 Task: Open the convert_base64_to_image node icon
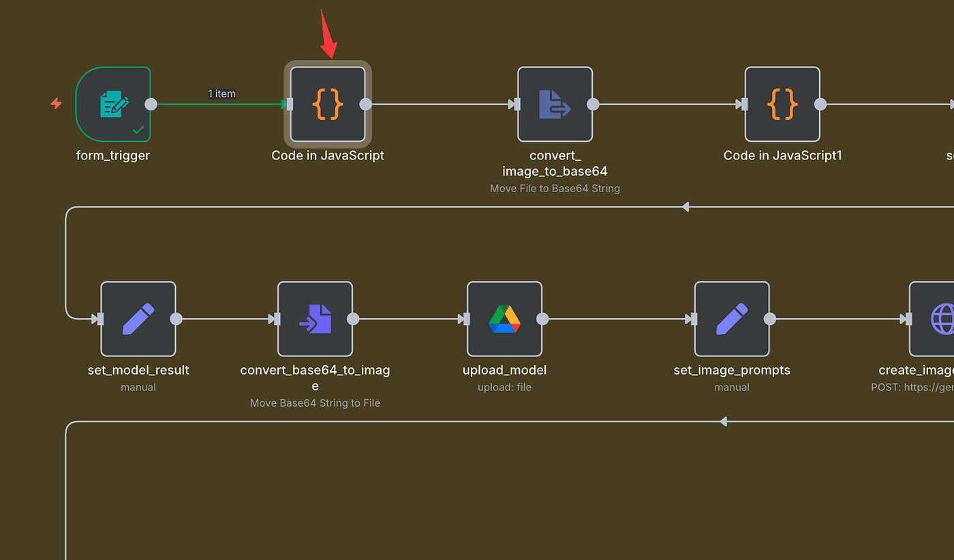tap(315, 319)
